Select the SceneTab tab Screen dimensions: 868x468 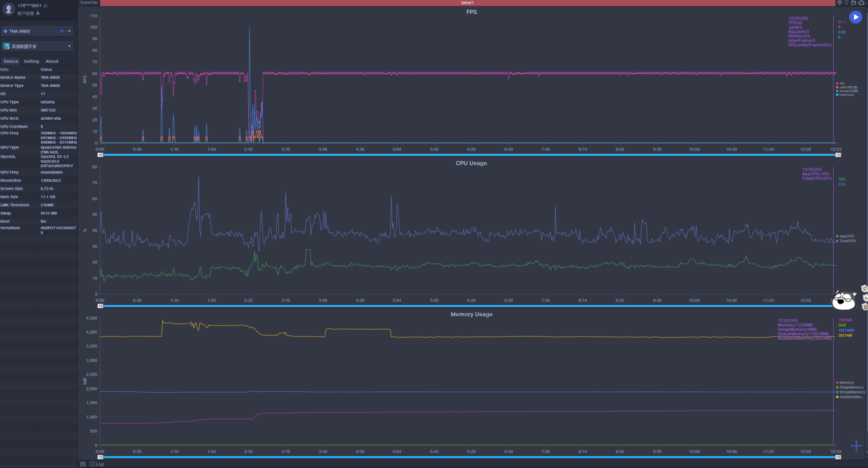point(89,3)
